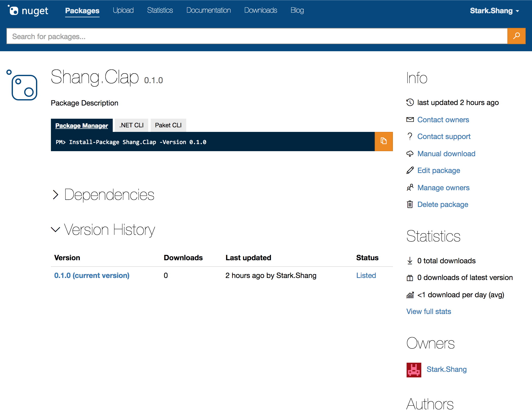The height and width of the screenshot is (419, 532).
Task: Click the copy install command icon
Action: [x=383, y=141]
